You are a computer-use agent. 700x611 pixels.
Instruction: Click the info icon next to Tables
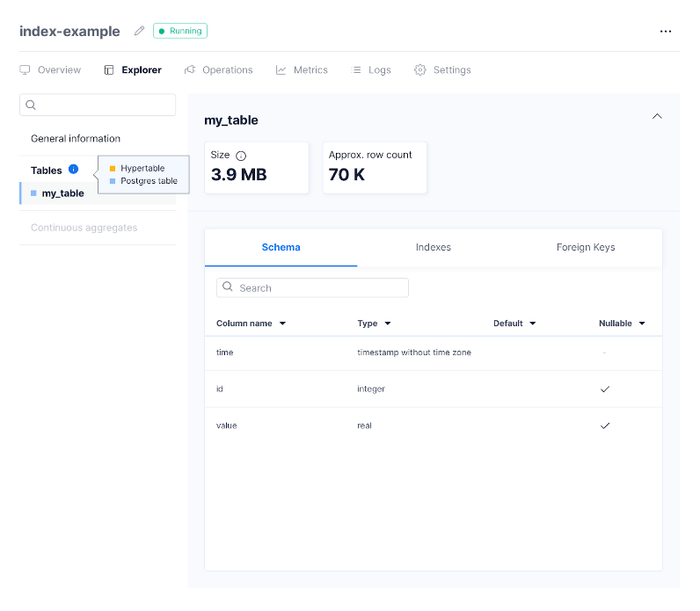click(x=73, y=170)
